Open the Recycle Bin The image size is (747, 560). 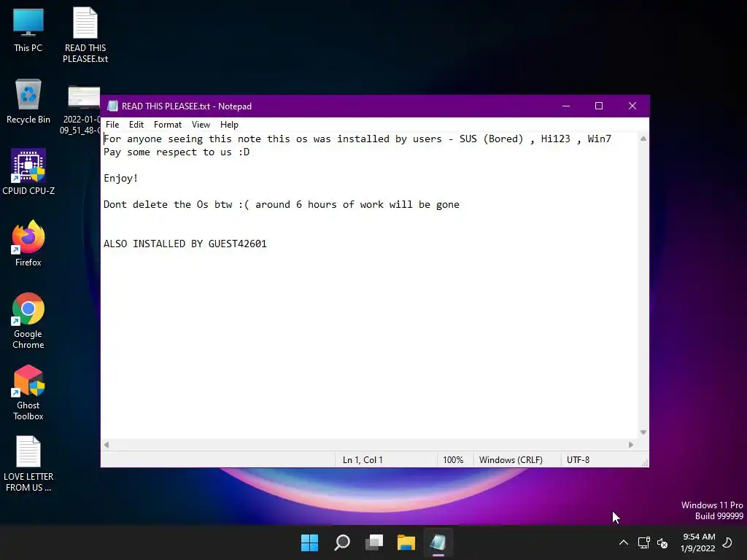(28, 101)
